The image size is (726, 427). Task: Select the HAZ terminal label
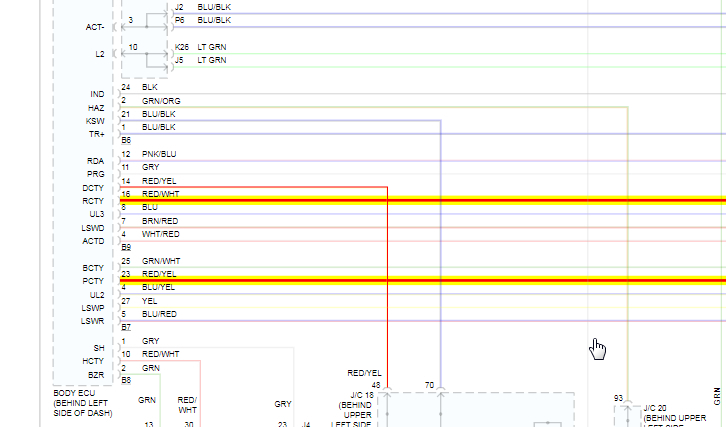tap(96, 108)
